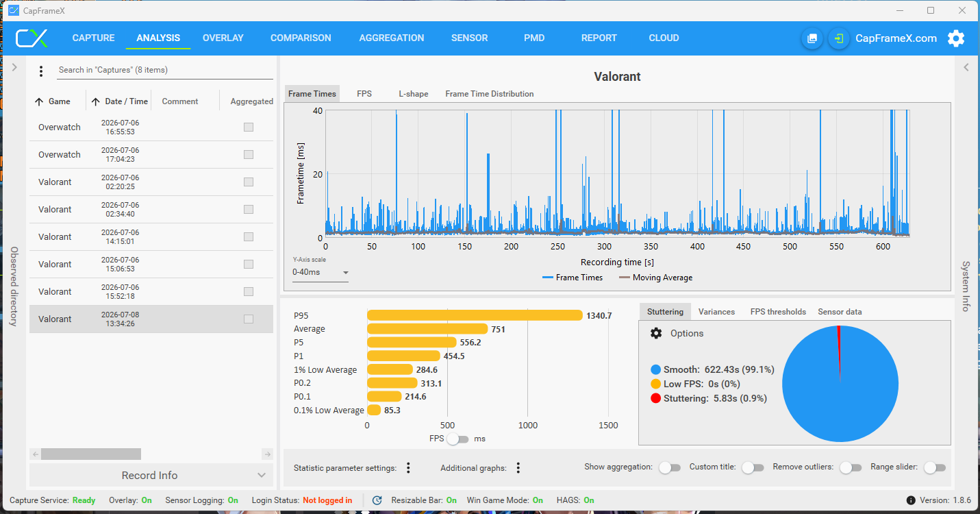
Task: Select the Valorant capture recorded at 15:52:18
Action: (x=151, y=292)
